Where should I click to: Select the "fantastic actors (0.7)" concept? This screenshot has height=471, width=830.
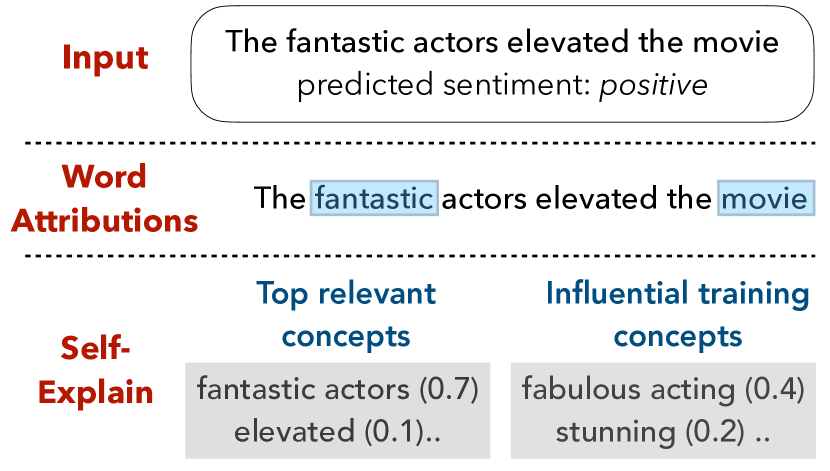click(339, 389)
